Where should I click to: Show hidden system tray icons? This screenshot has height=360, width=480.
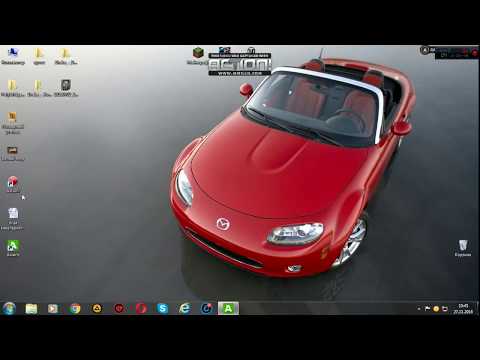coord(419,309)
